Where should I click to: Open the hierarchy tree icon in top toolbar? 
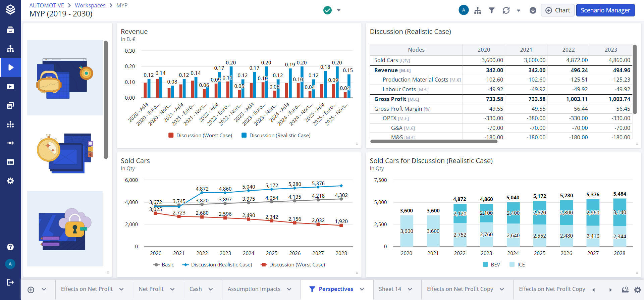point(478,10)
